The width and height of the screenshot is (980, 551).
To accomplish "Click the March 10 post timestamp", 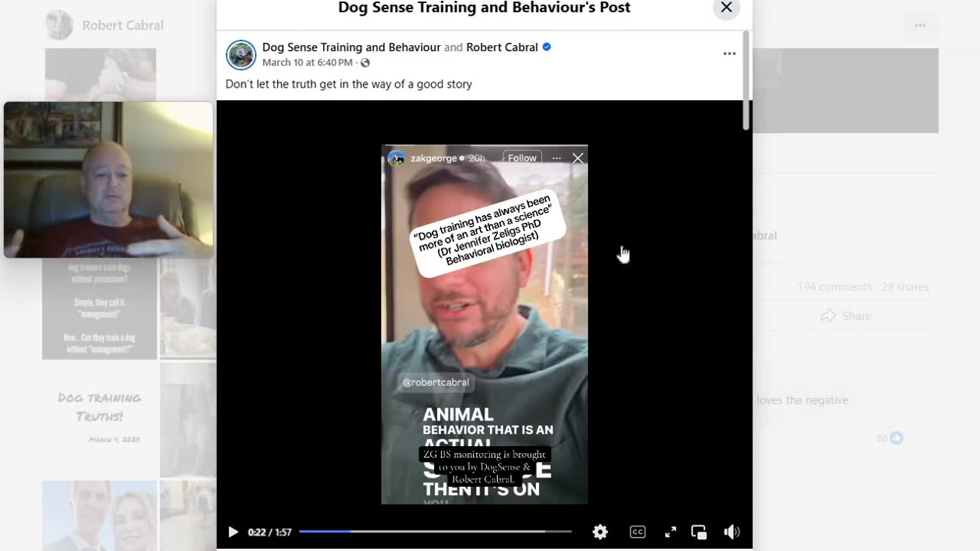I will click(308, 63).
